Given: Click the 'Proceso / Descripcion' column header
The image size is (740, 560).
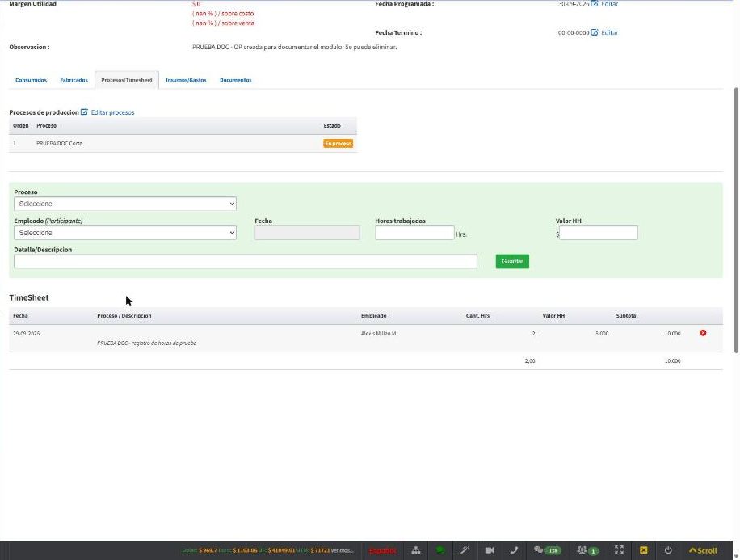Looking at the screenshot, I should pos(124,315).
